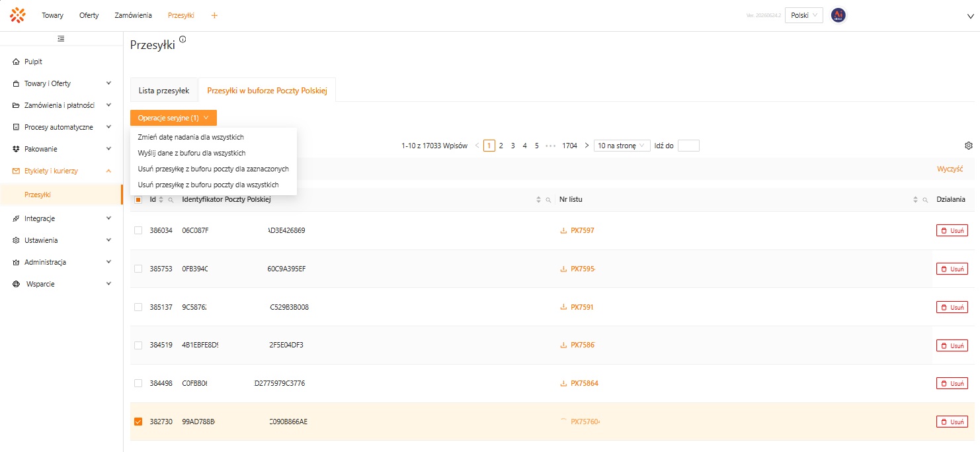Open Towary in top navigation
Viewport: 980px width, 452px height.
[x=53, y=15]
